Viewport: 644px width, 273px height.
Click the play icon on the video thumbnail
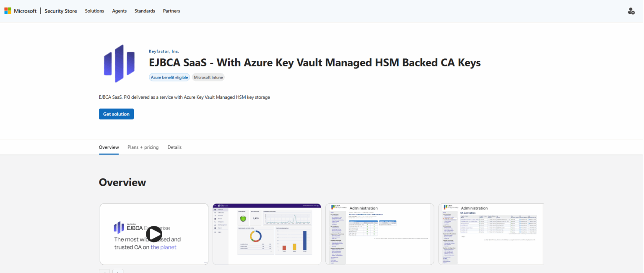click(154, 234)
